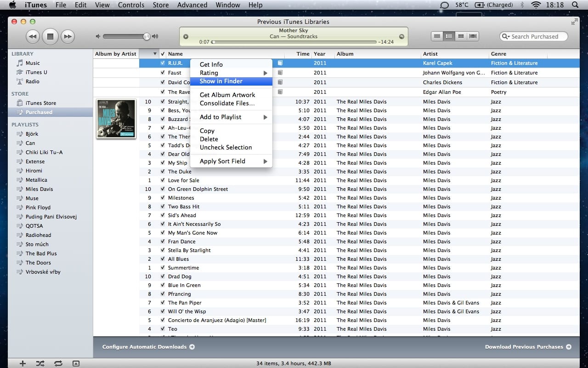The height and width of the screenshot is (368, 588).
Task: Toggle the checkbox for Milestones
Action: coord(163,198)
